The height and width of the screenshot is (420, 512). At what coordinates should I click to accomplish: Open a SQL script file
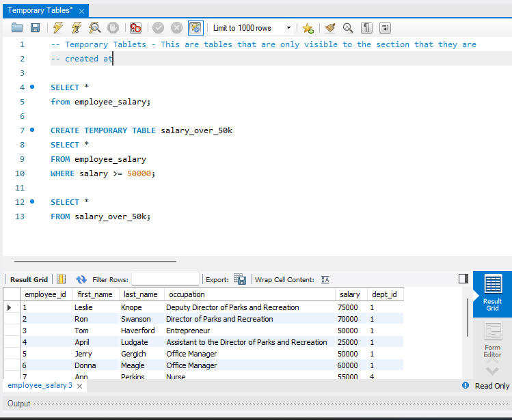tap(17, 28)
